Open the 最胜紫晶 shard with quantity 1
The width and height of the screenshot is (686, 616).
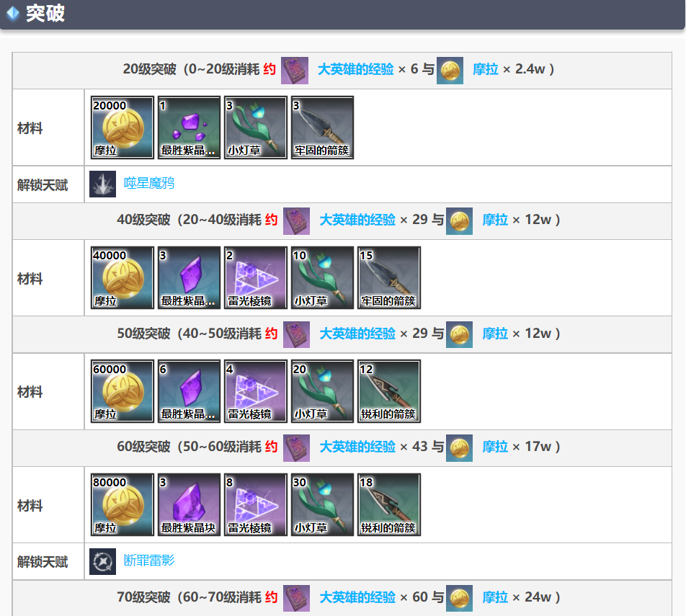[189, 128]
